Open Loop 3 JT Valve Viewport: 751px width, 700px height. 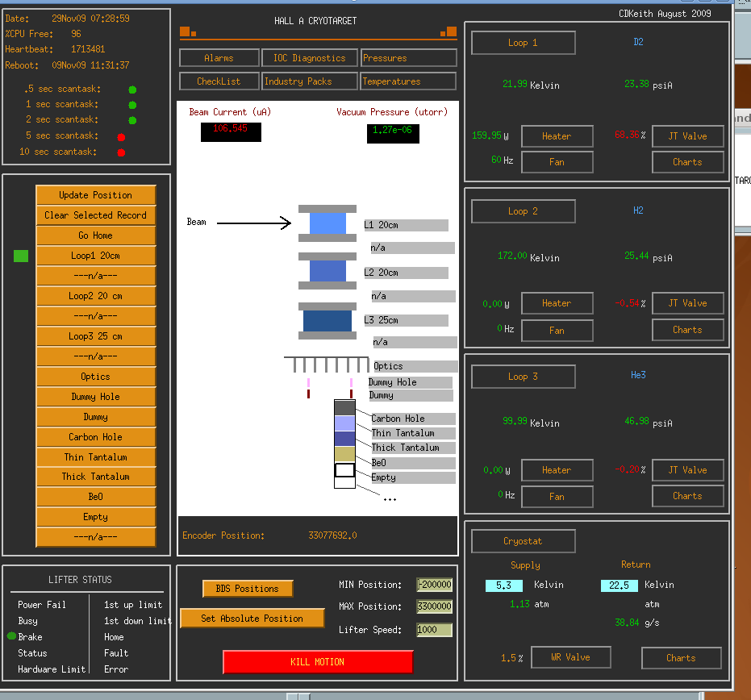(688, 470)
